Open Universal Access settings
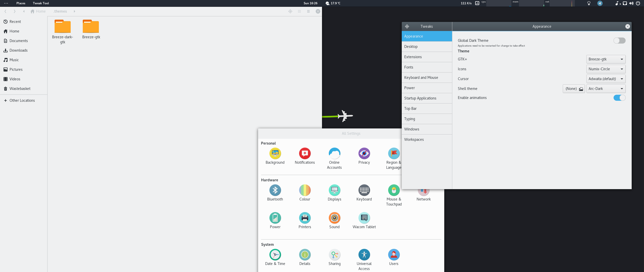The height and width of the screenshot is (272, 644). tap(364, 255)
